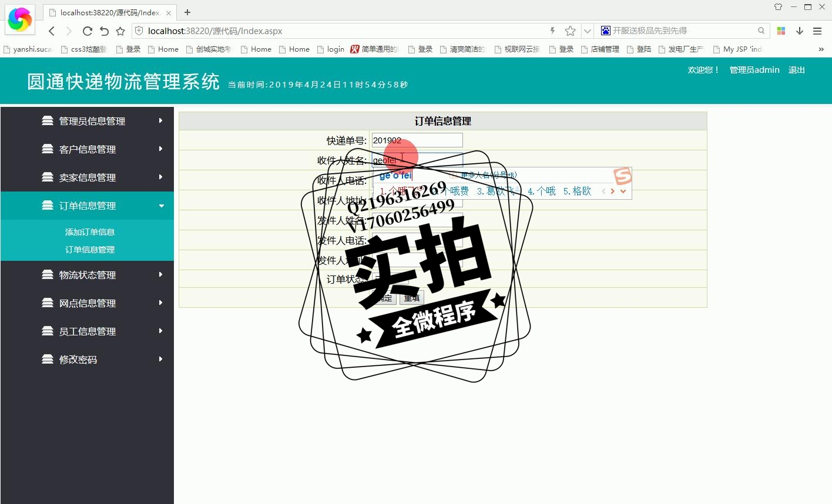Image resolution: width=832 pixels, height=504 pixels.
Task: Reload the page with refresh icon
Action: tap(87, 31)
